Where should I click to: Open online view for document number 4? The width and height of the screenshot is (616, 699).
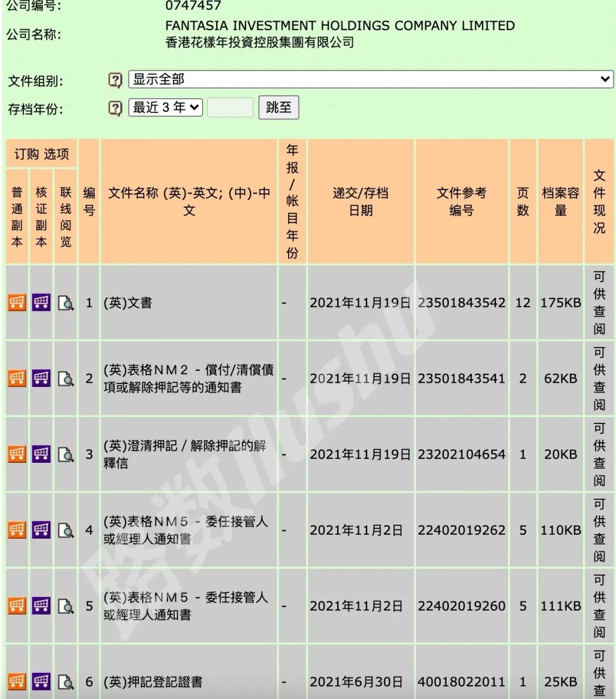[66, 530]
